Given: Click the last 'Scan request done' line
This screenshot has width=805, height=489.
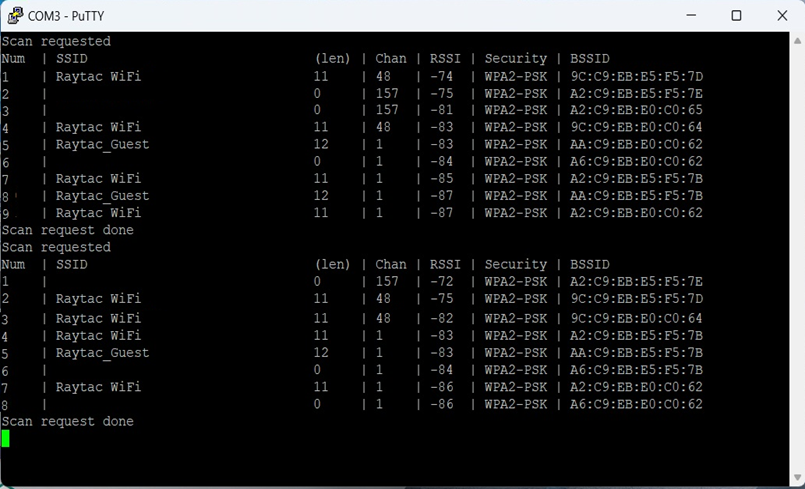Looking at the screenshot, I should click(67, 421).
